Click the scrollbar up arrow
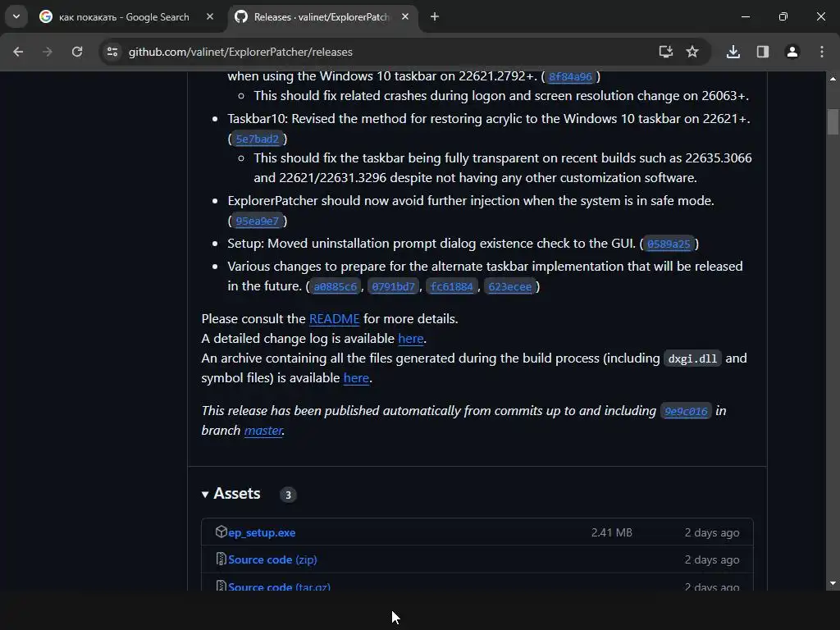This screenshot has height=630, width=840. pos(833,79)
